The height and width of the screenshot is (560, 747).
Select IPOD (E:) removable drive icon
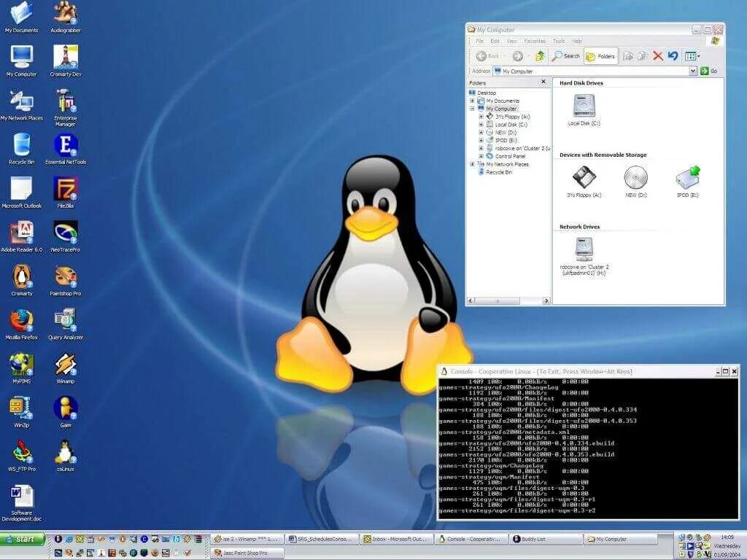tap(687, 182)
